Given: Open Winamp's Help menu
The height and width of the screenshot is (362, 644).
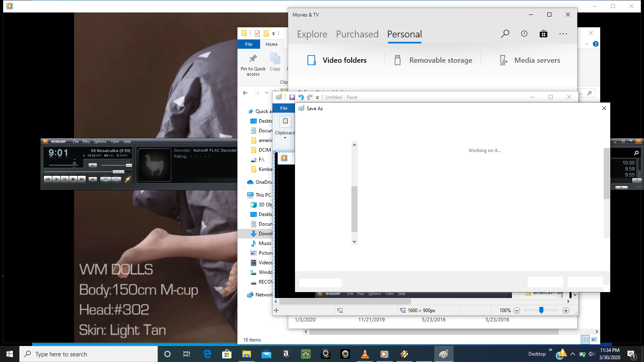Looking at the screenshot, I should (127, 142).
